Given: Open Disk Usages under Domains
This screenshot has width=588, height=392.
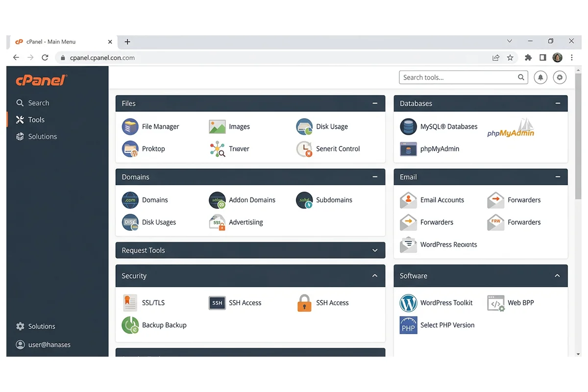Looking at the screenshot, I should (148, 222).
